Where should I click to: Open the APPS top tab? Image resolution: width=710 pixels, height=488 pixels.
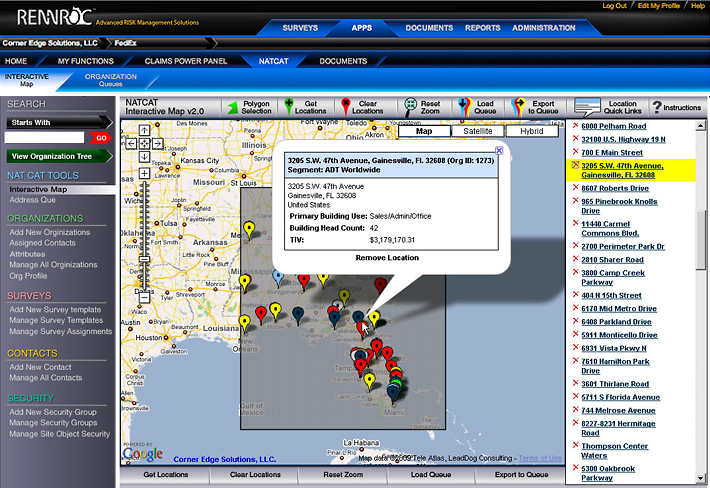(x=362, y=28)
